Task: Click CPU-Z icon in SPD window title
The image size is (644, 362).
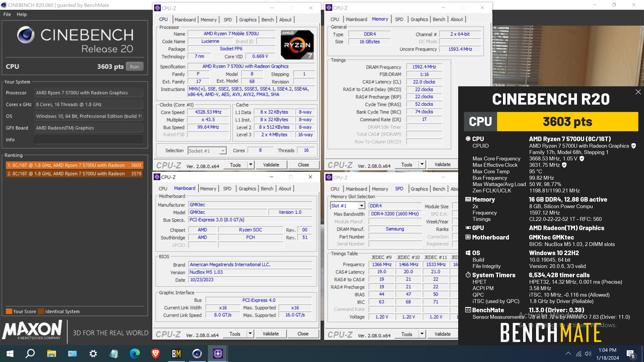Action: (x=329, y=177)
